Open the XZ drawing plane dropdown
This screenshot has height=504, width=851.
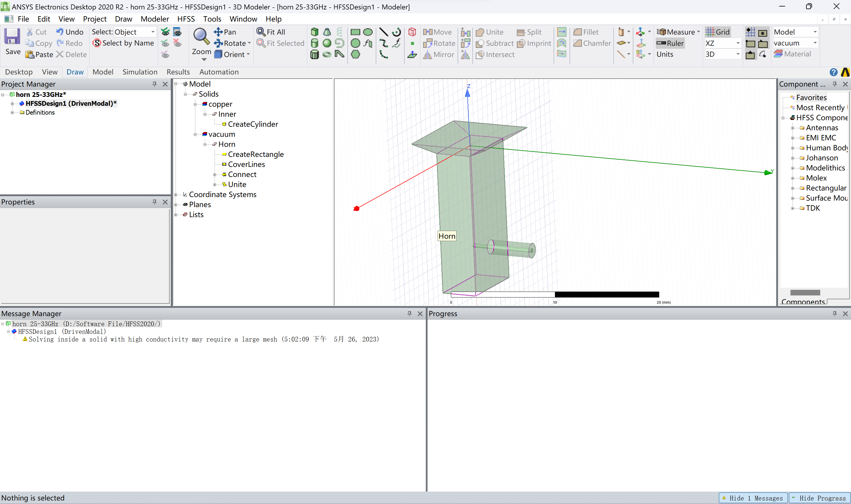click(738, 43)
